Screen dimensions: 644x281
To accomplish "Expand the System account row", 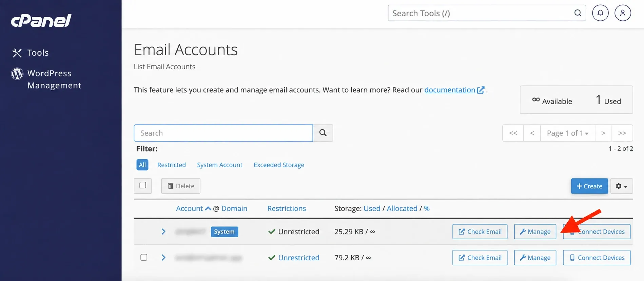I will [x=163, y=231].
